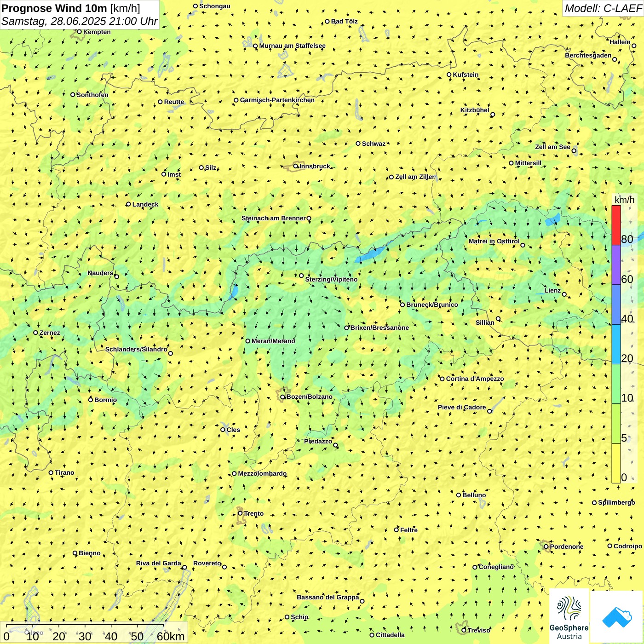
Task: Click the Tirano location marker
Action: 51,472
